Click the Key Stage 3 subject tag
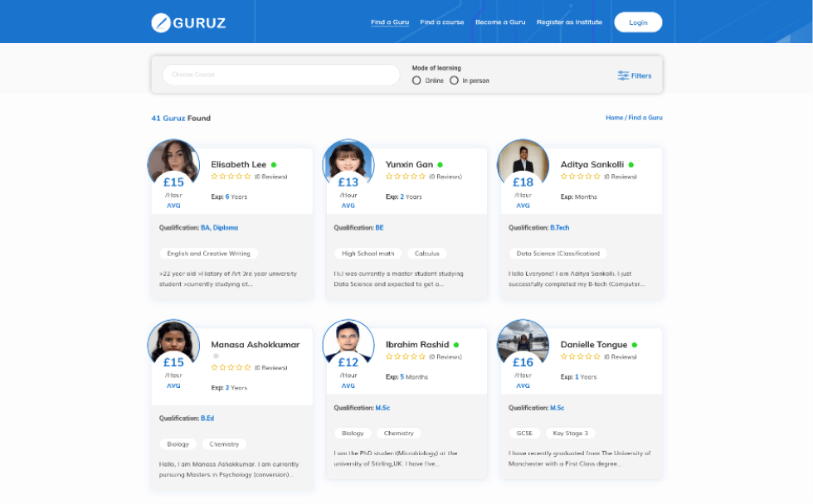This screenshot has height=504, width=813. tap(570, 434)
